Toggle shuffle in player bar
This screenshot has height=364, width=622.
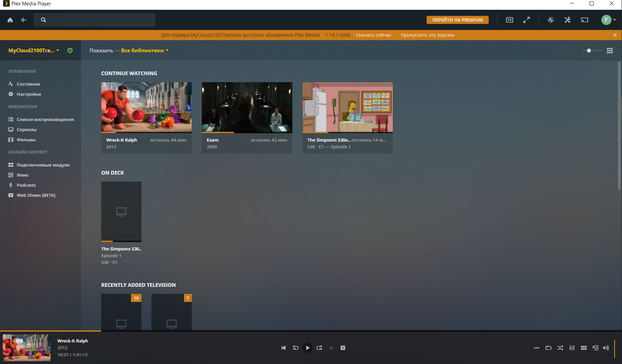[560, 348]
